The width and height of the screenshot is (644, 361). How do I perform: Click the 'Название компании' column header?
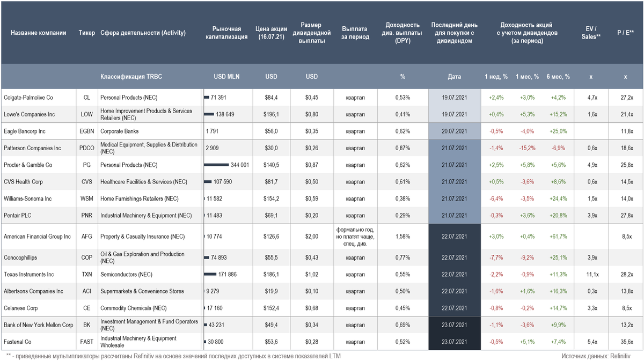(38, 33)
